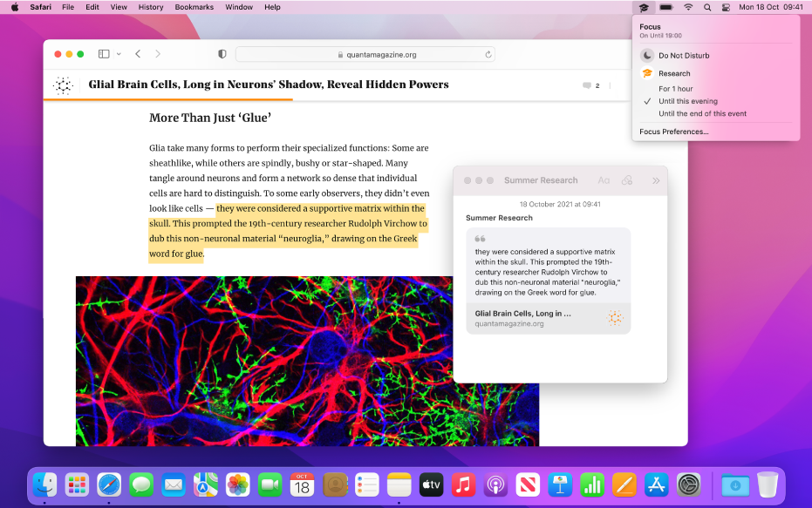Go back with Safari's back arrow

pos(138,54)
